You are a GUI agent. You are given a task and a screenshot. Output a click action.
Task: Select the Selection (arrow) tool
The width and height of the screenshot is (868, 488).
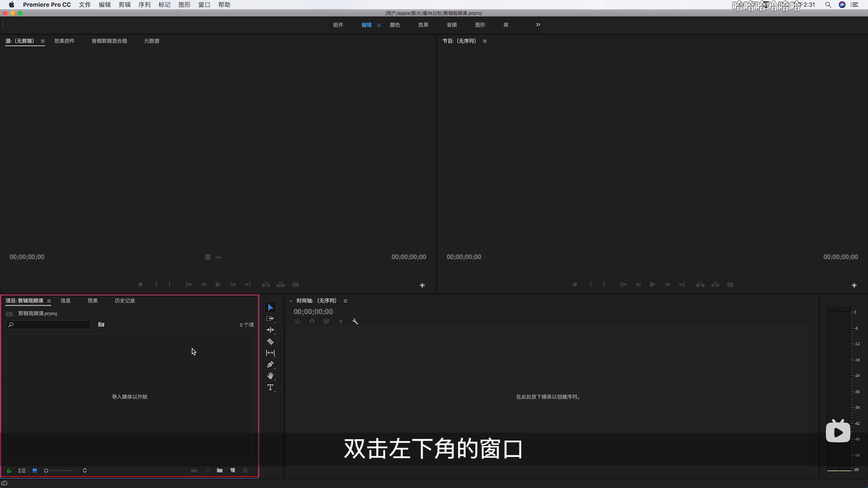tap(270, 307)
